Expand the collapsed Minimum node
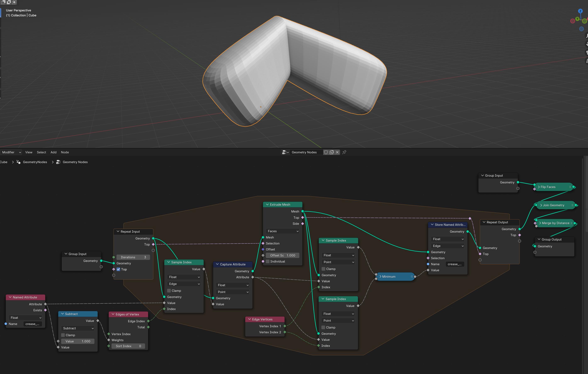This screenshot has height=374, width=588. [x=380, y=276]
